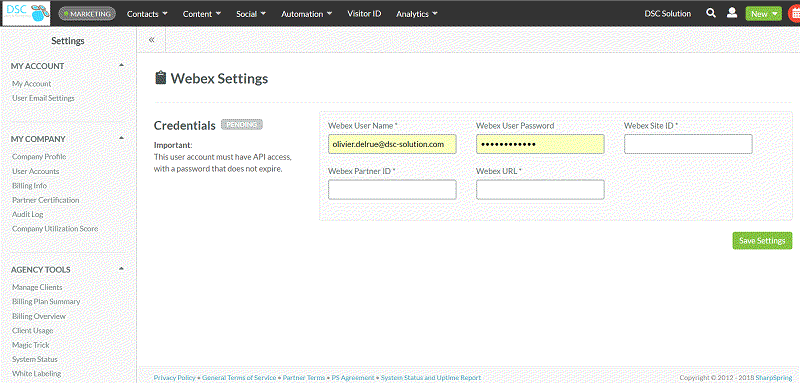This screenshot has height=383, width=800.
Task: Open the search magnifier icon
Action: point(711,13)
